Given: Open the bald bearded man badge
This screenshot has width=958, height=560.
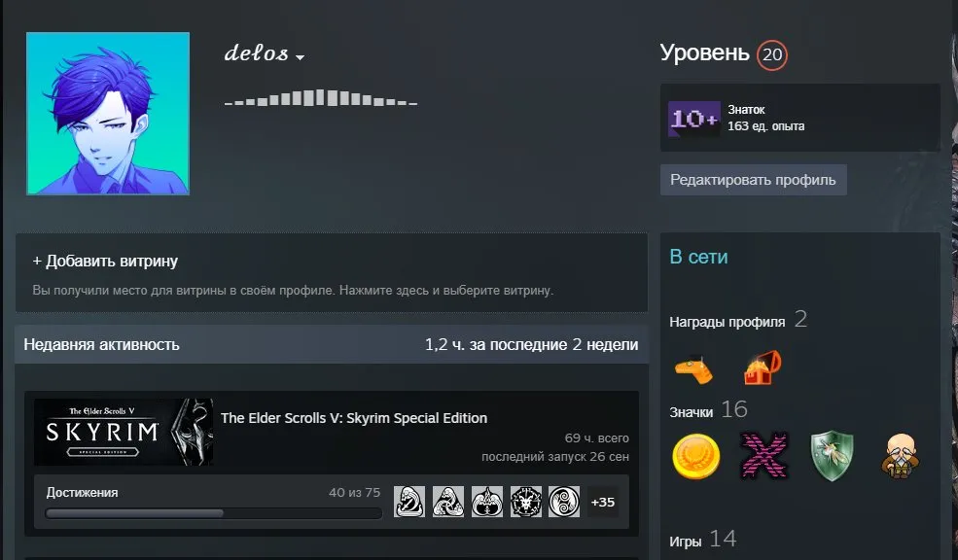Looking at the screenshot, I should [900, 456].
